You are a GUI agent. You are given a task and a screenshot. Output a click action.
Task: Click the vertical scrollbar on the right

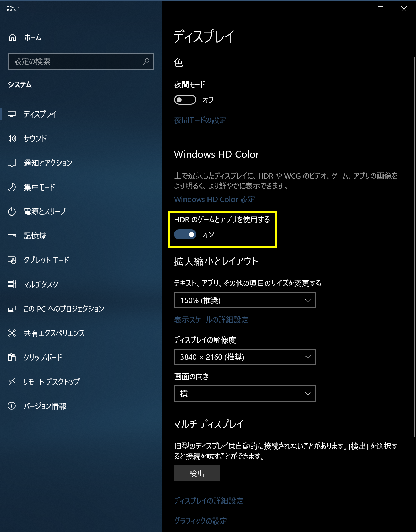(414, 247)
